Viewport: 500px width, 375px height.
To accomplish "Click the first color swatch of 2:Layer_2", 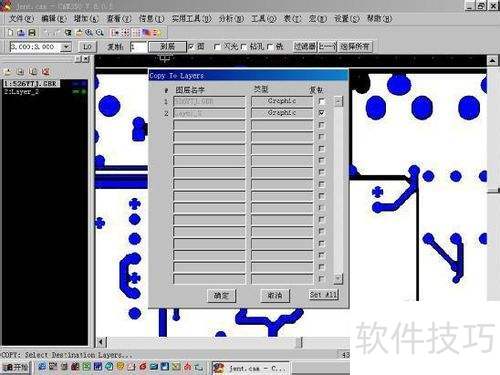I will [76, 92].
